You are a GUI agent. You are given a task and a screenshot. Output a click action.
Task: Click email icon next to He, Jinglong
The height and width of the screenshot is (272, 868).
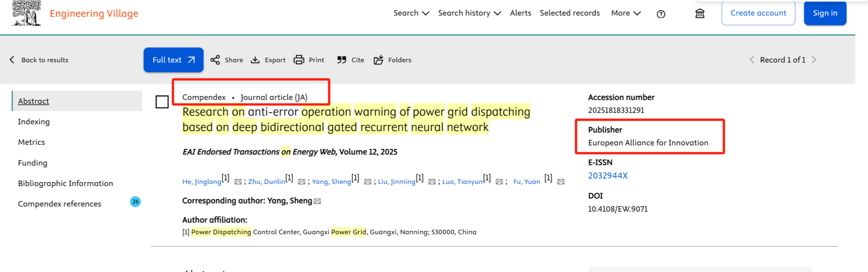point(238,182)
